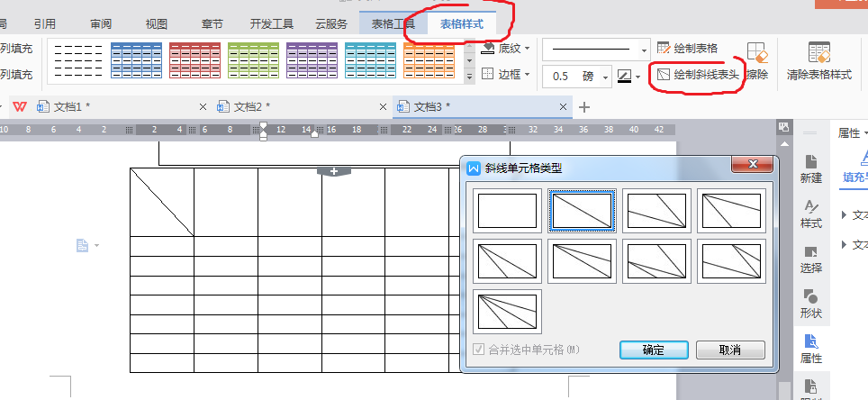
Task: Choose the green table style thumbnail
Action: (254, 60)
